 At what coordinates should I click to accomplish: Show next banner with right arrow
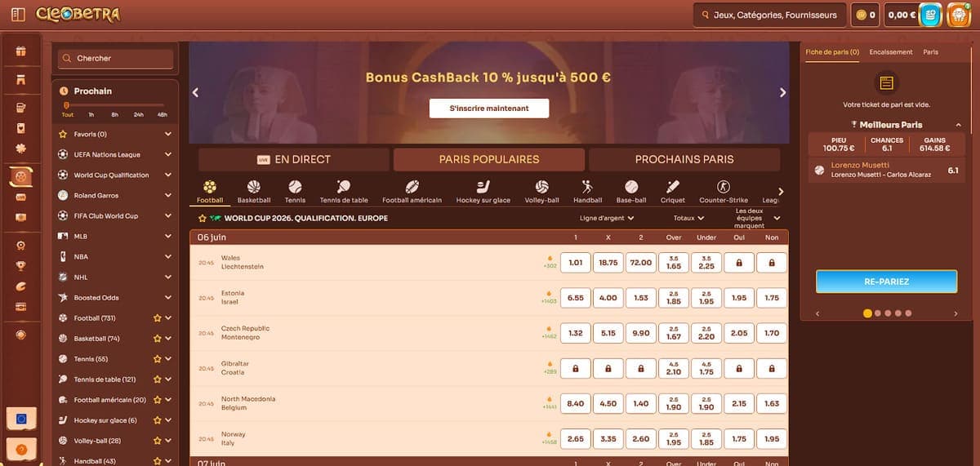tap(782, 92)
